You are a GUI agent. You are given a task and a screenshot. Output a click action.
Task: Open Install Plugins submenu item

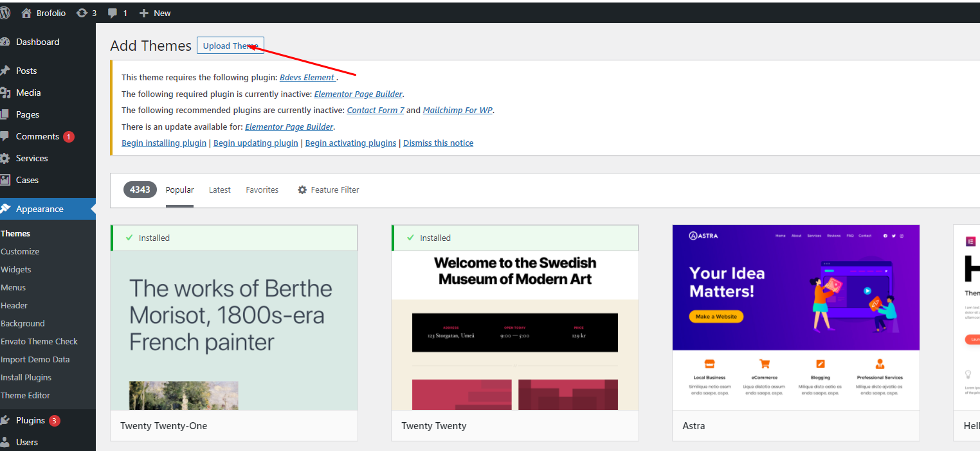click(x=26, y=377)
